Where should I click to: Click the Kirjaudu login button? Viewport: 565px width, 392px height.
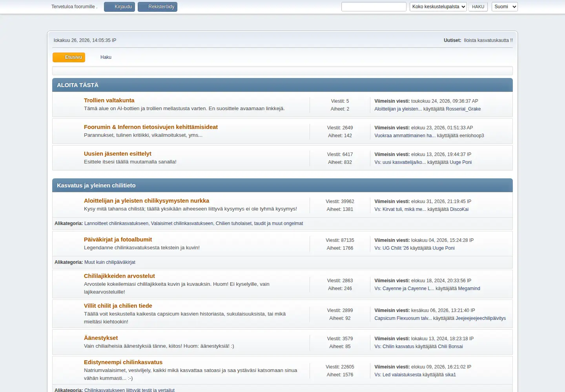(119, 7)
